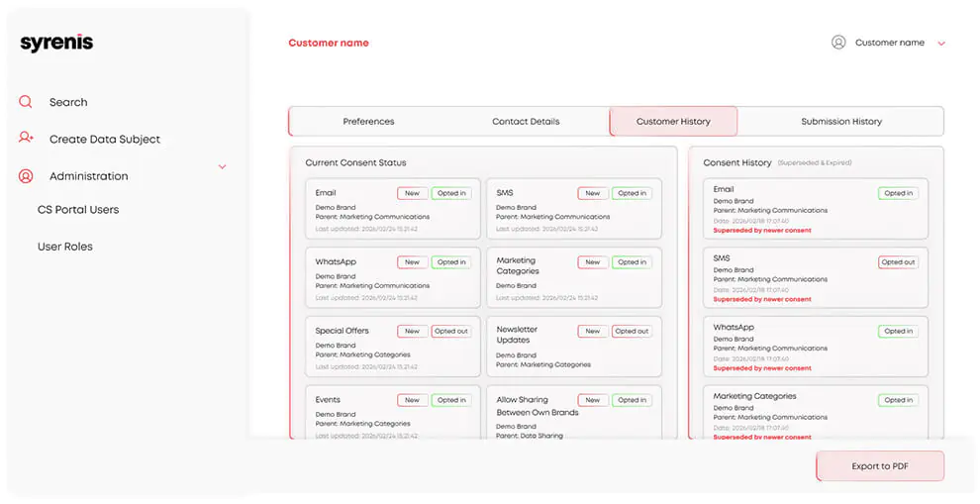Click Opted in badge on current Email card

pyautogui.click(x=451, y=193)
